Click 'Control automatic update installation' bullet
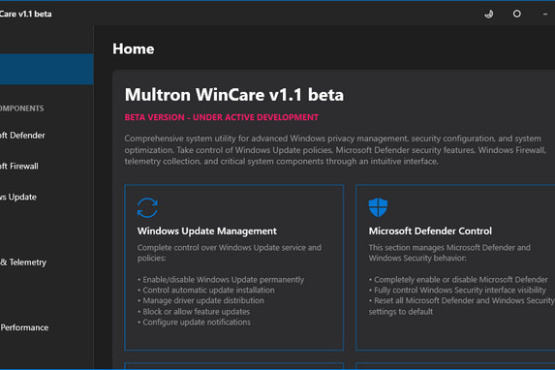 206,290
